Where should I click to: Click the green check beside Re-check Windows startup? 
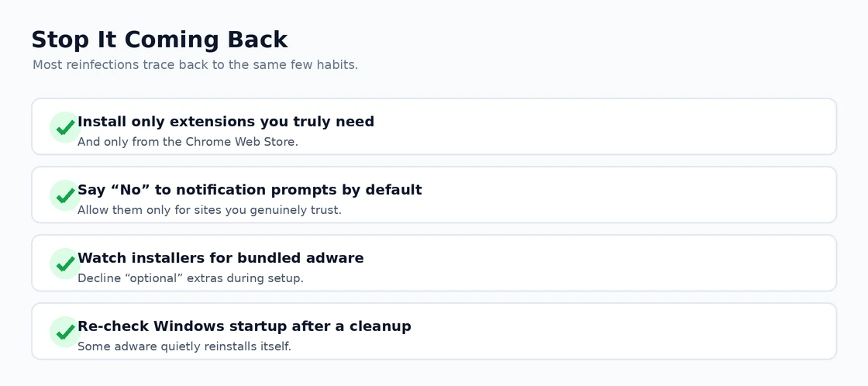pos(65,332)
